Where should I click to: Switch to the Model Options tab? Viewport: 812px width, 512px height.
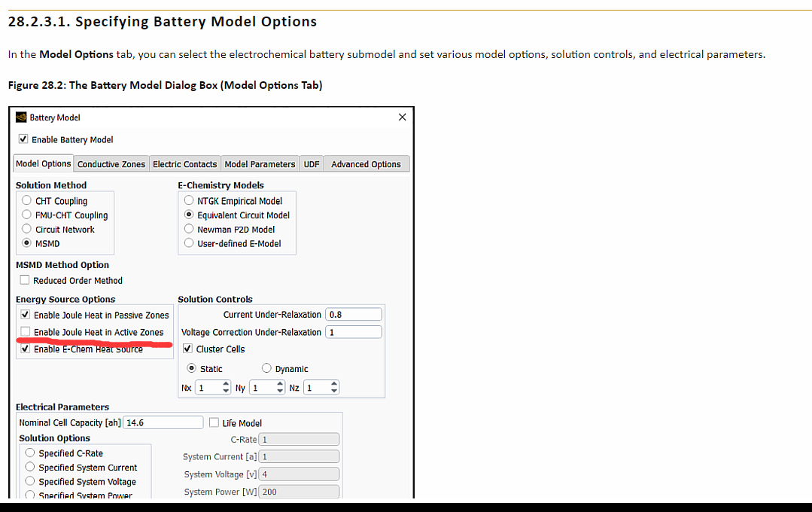point(43,163)
